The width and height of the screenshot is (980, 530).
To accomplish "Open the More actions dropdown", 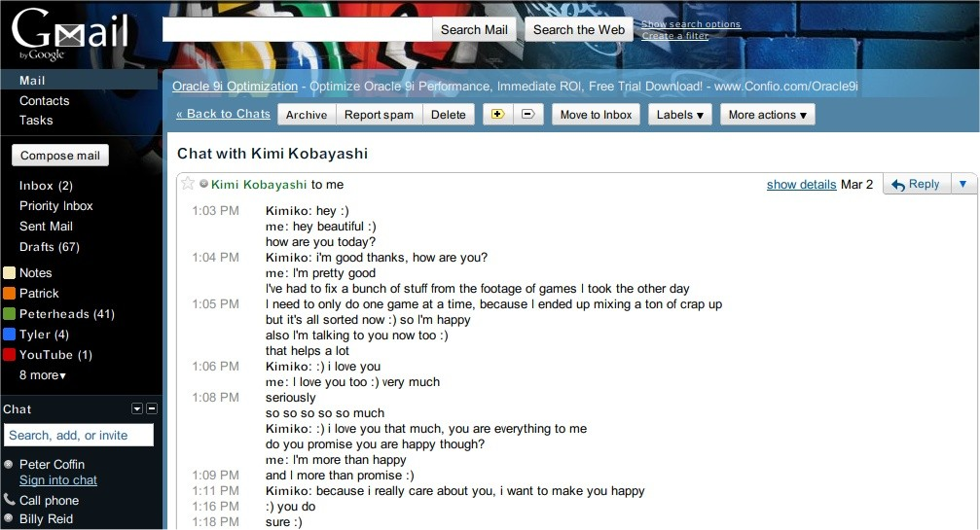I will click(x=768, y=114).
